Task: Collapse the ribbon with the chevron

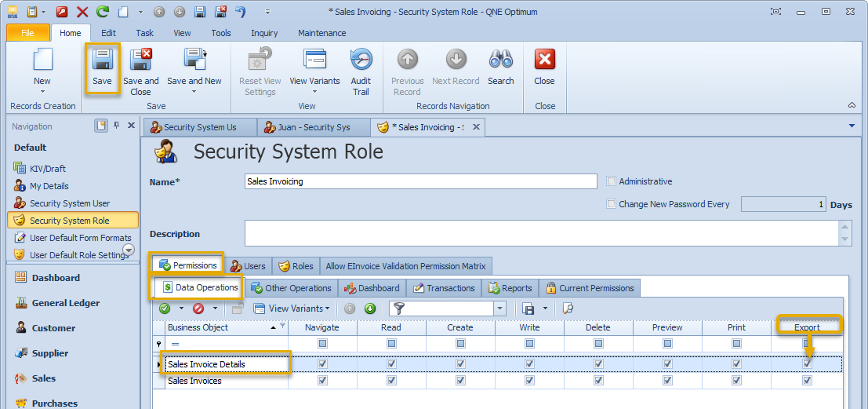Action: coord(852,105)
